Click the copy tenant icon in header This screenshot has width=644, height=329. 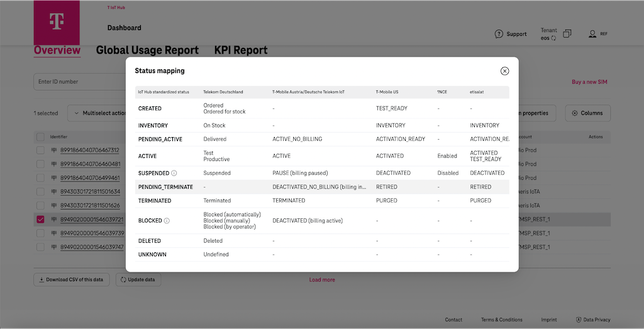tap(567, 34)
